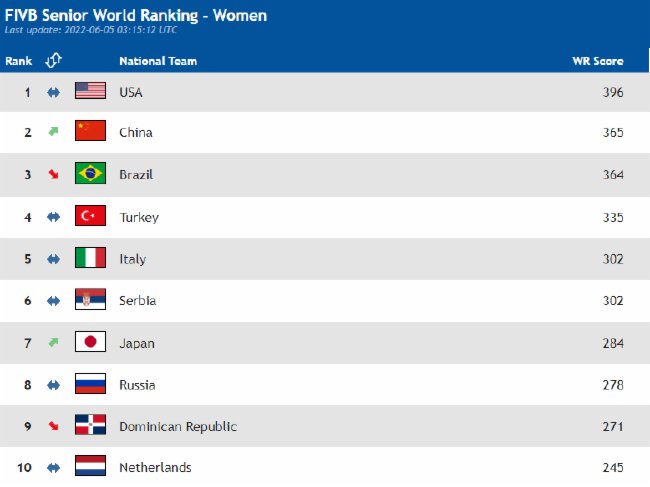Click the China flag icon
The height and width of the screenshot is (487, 650).
click(90, 131)
